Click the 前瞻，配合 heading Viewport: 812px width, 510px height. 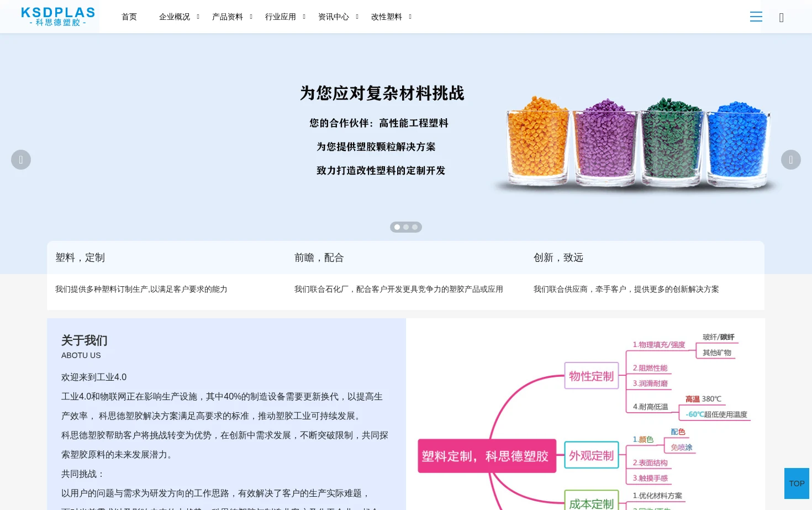(319, 257)
